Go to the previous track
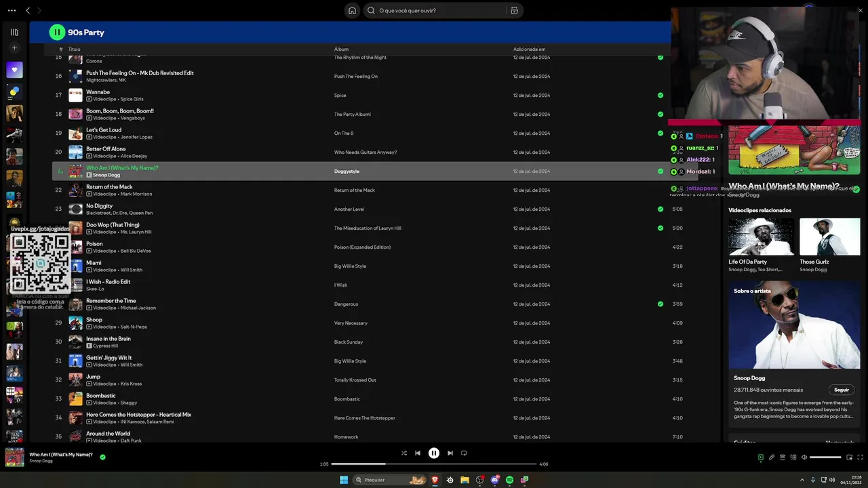 [418, 453]
